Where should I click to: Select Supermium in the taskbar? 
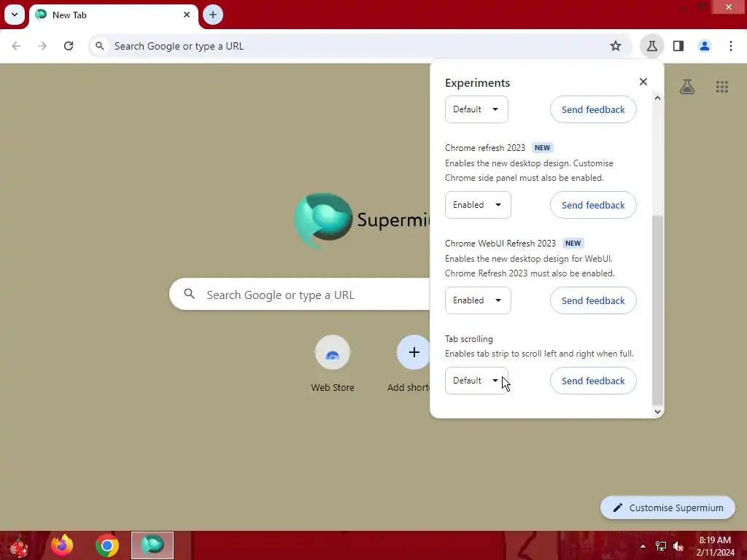[x=152, y=545]
